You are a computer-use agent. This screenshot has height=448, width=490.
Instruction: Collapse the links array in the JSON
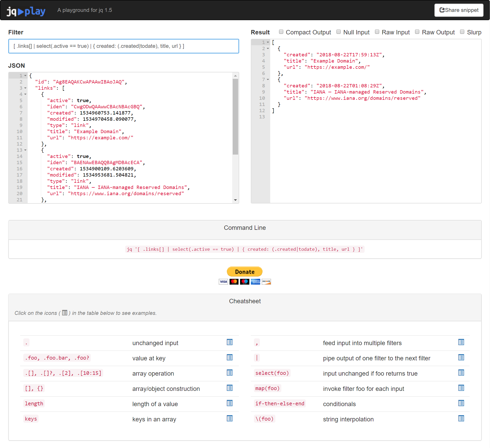click(25, 88)
